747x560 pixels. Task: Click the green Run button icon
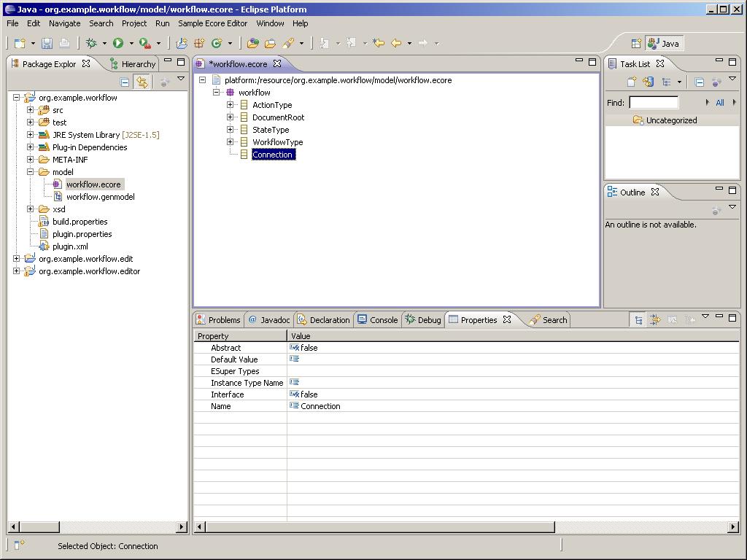117,43
